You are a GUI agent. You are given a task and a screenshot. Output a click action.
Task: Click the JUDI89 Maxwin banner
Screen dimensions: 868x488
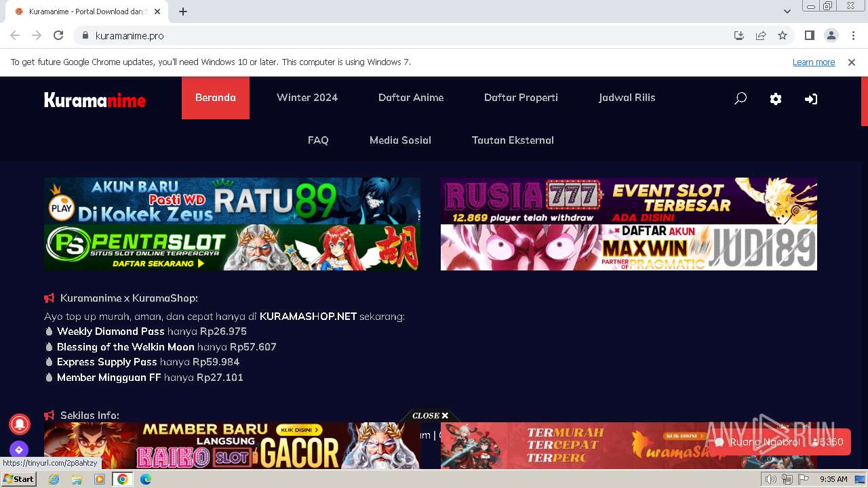(x=629, y=247)
